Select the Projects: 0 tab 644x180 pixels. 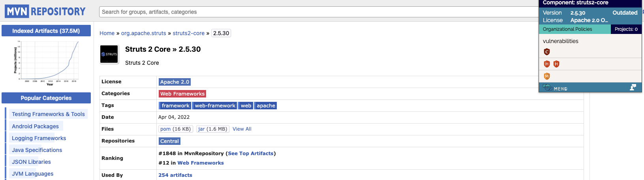coord(626,29)
